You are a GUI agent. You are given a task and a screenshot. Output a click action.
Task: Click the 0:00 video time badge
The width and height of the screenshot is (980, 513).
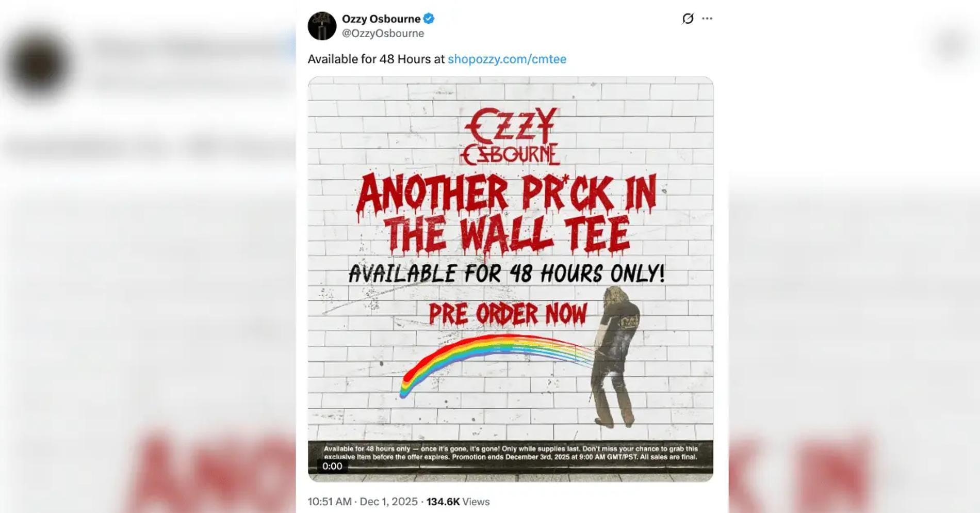(332, 467)
